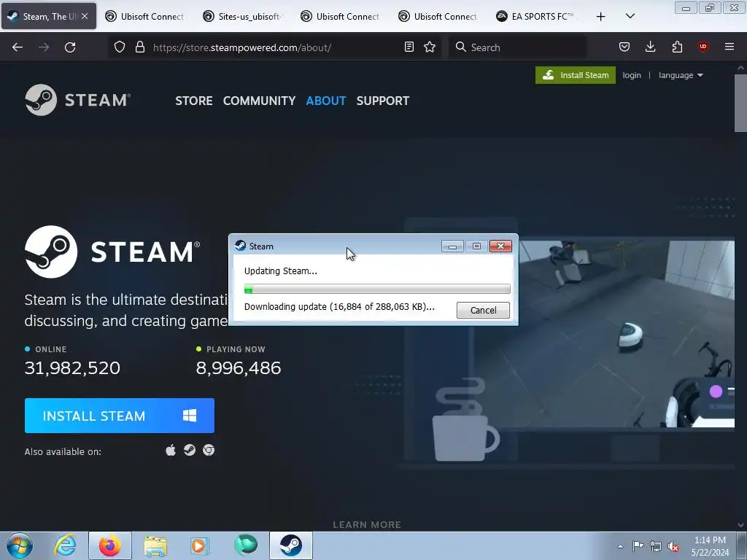This screenshot has height=560, width=747.
Task: Switch to Firefox in the taskbar
Action: click(x=110, y=545)
